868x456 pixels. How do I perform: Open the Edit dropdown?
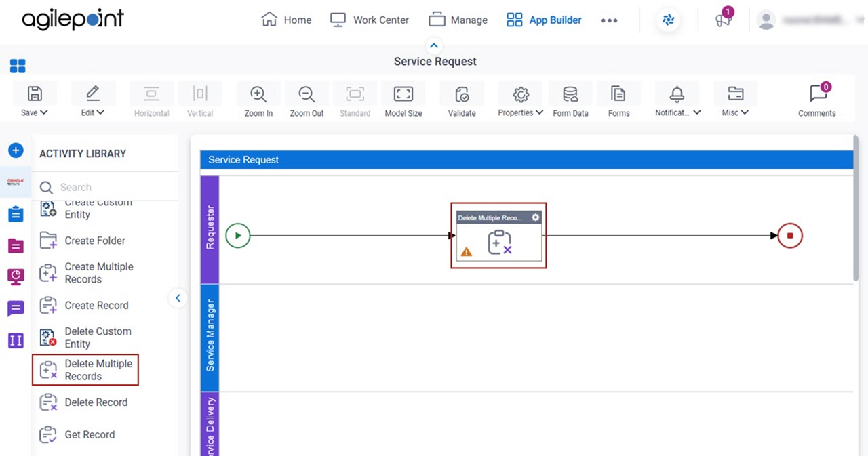pyautogui.click(x=93, y=100)
